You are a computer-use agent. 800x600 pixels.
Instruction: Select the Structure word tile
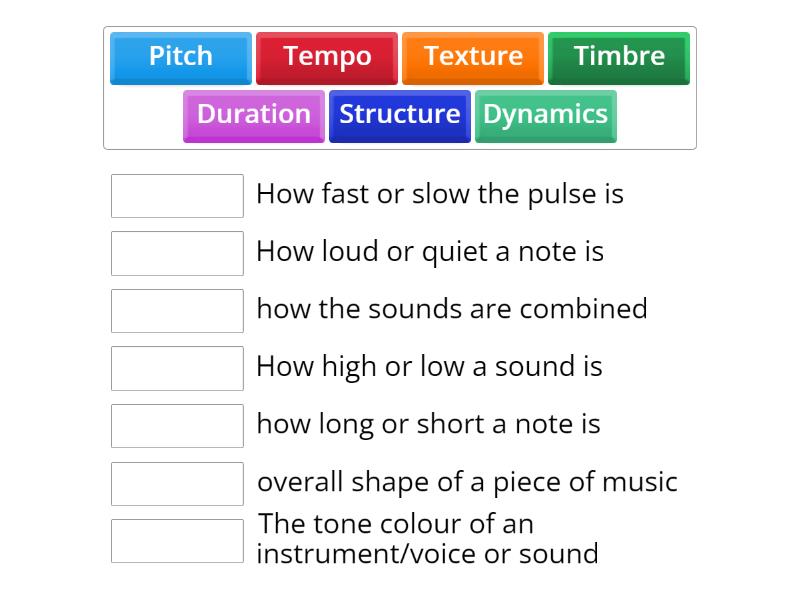(x=399, y=114)
